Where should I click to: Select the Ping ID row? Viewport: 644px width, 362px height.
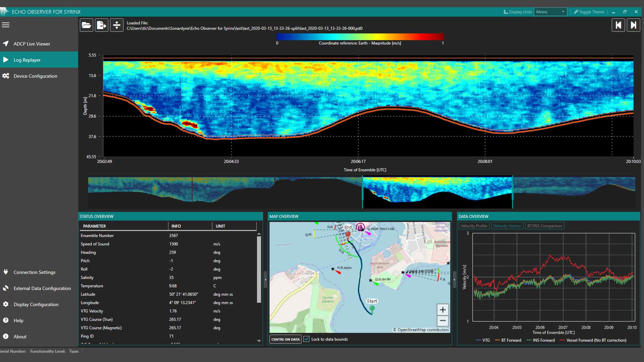pyautogui.click(x=168, y=336)
